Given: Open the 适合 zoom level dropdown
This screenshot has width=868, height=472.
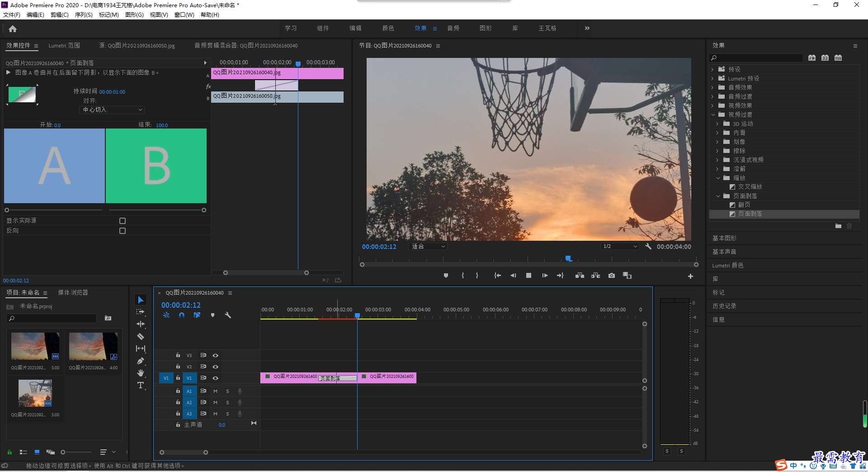Looking at the screenshot, I should click(x=427, y=247).
